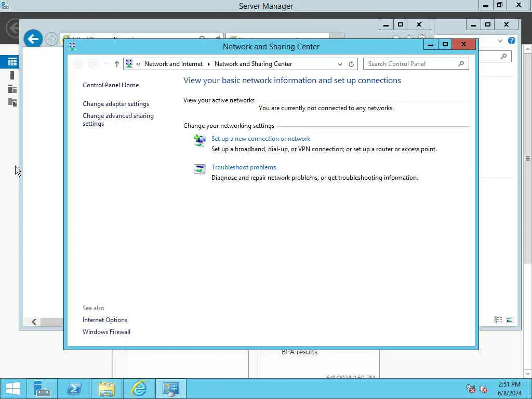Open the All Servers sidebar icon
The width and height of the screenshot is (532, 399).
(x=12, y=89)
